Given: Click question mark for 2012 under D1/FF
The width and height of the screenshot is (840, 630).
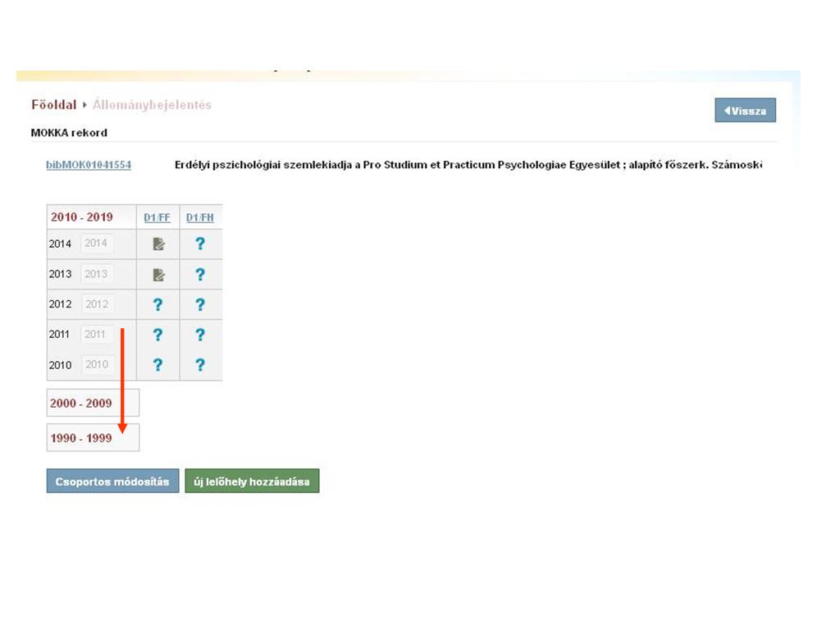Looking at the screenshot, I should (x=158, y=304).
